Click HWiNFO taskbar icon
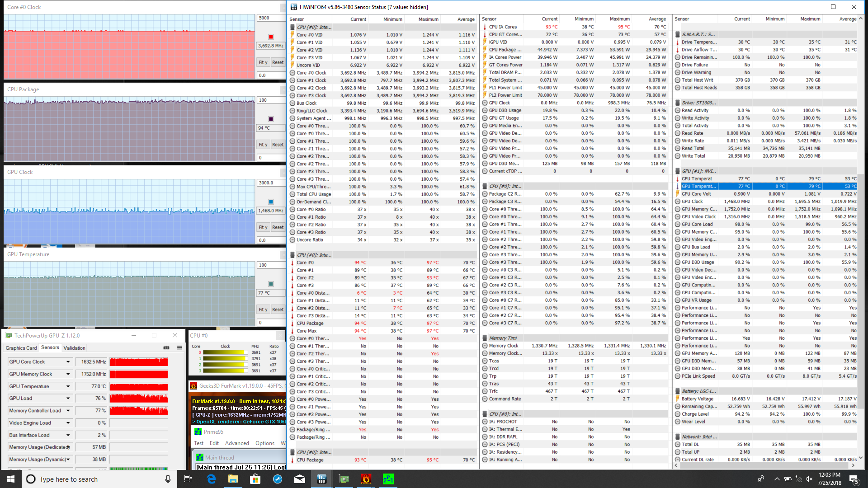Viewport: 868px width, 488px height. pos(321,479)
